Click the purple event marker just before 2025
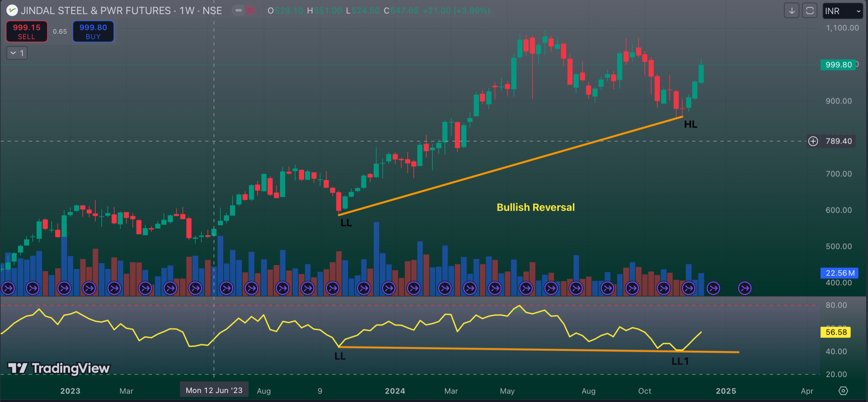The image size is (868, 402). click(x=713, y=288)
